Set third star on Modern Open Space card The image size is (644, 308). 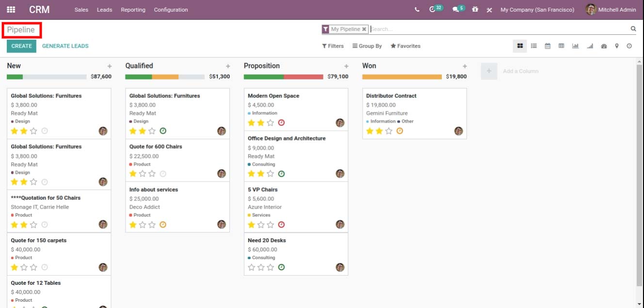(x=271, y=123)
